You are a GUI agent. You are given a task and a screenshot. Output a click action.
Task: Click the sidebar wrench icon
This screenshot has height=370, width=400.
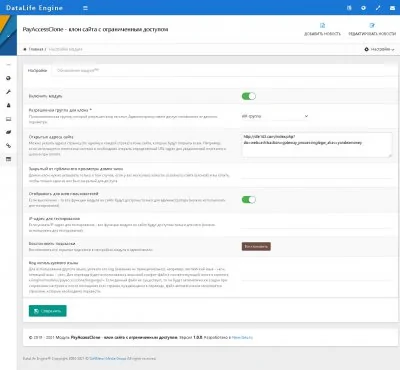(9, 92)
